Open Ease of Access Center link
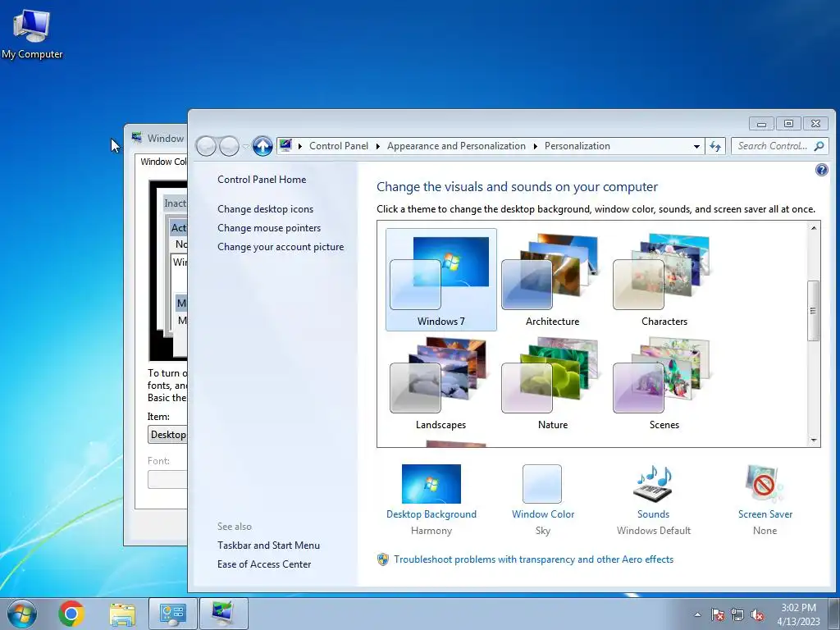This screenshot has width=840, height=630. pyautogui.click(x=264, y=564)
